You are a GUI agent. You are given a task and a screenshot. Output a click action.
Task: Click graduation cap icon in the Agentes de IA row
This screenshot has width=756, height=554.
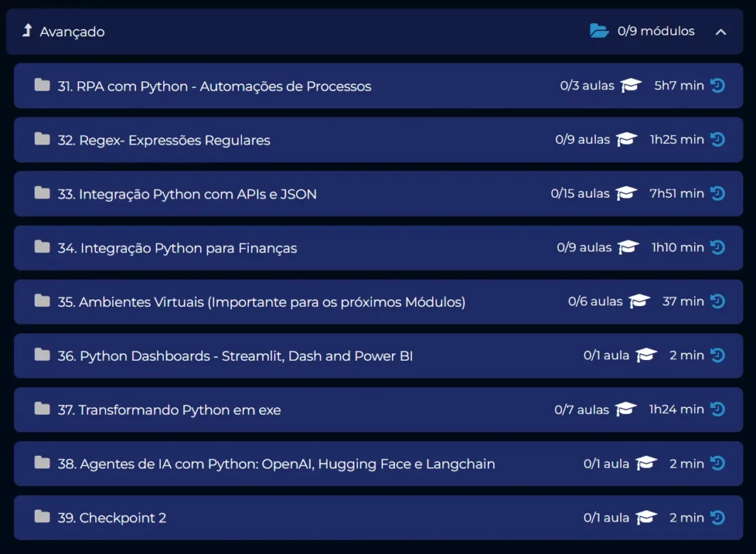pyautogui.click(x=646, y=463)
